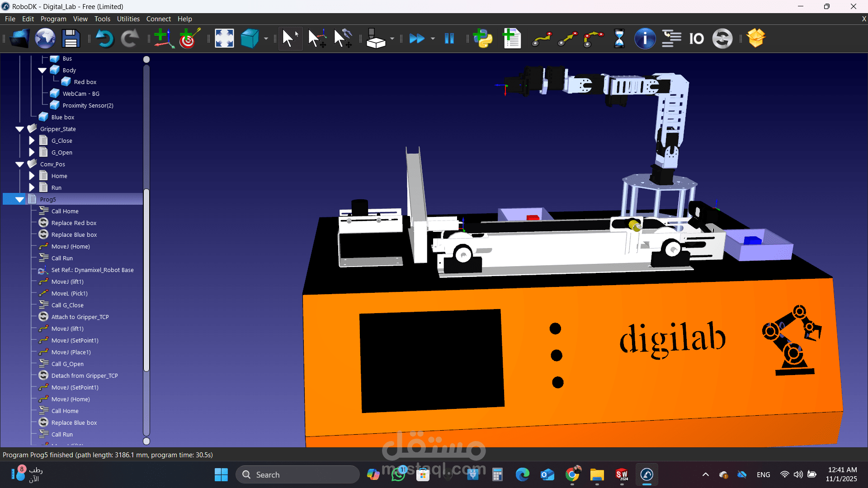This screenshot has width=868, height=488.
Task: Open Google Chrome from the taskbar
Action: pyautogui.click(x=572, y=475)
